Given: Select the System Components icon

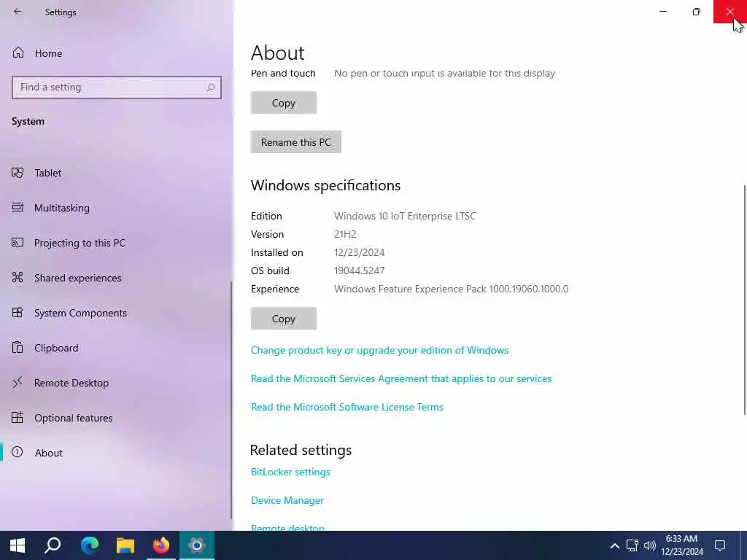Looking at the screenshot, I should pyautogui.click(x=18, y=312).
